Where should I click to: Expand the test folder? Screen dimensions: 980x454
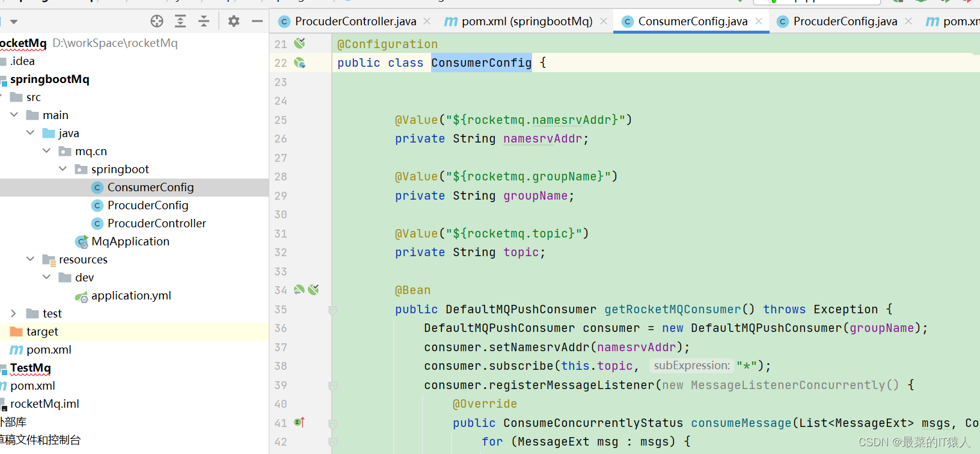click(x=14, y=313)
